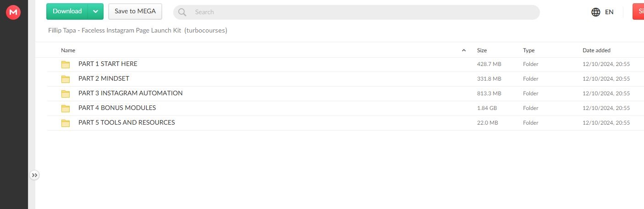Screen dimensions: 644x209
Task: Click the search magnifier icon
Action: pyautogui.click(x=182, y=12)
